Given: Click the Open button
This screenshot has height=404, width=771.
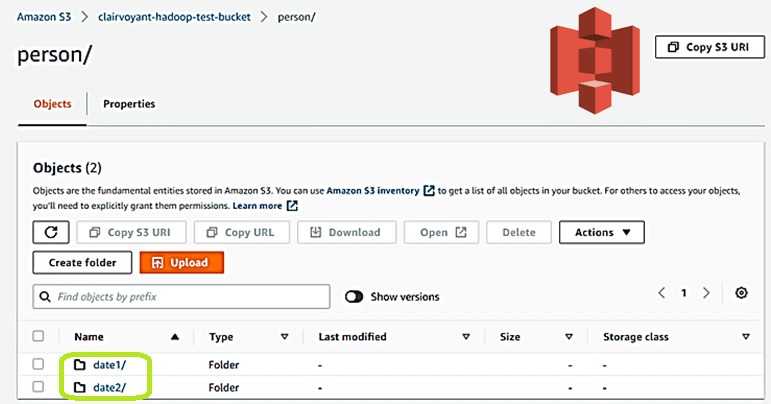Looking at the screenshot, I should point(441,232).
